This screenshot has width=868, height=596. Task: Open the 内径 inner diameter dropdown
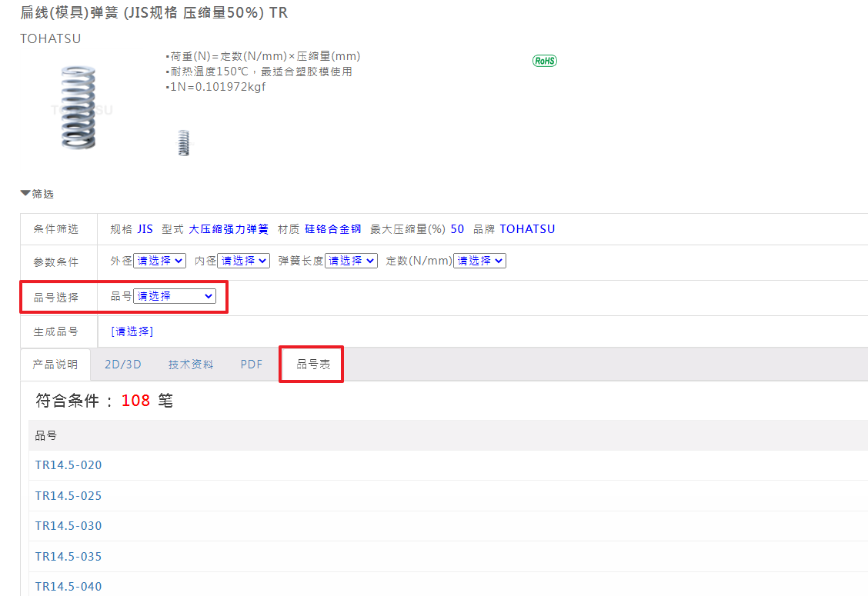point(244,261)
